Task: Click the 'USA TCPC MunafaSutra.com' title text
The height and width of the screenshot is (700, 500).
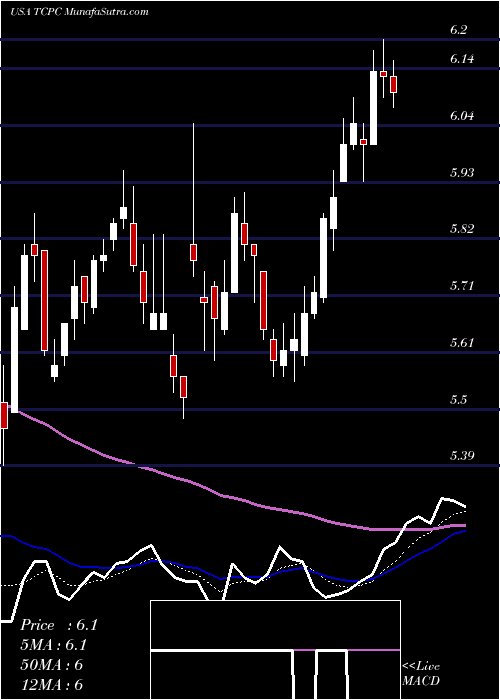Action: tap(79, 12)
